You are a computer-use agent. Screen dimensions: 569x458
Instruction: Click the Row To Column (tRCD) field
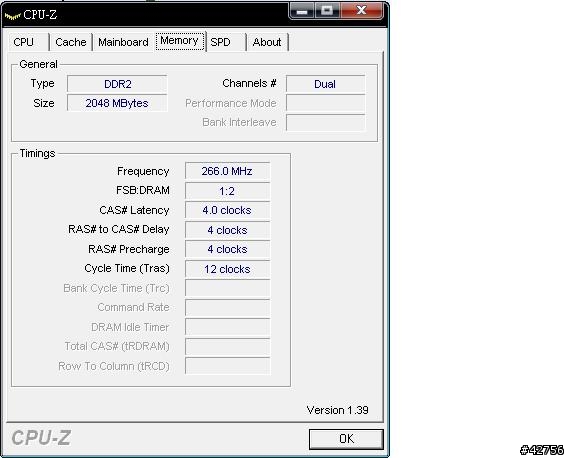tap(228, 366)
